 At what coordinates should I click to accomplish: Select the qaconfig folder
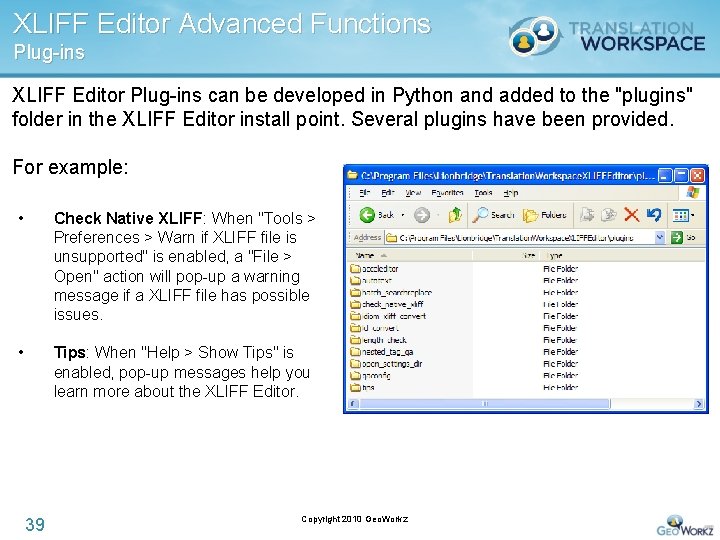tap(371, 376)
